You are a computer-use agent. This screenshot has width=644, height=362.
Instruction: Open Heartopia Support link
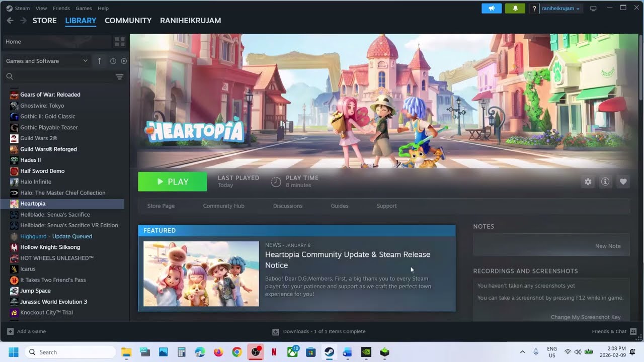pos(387,206)
